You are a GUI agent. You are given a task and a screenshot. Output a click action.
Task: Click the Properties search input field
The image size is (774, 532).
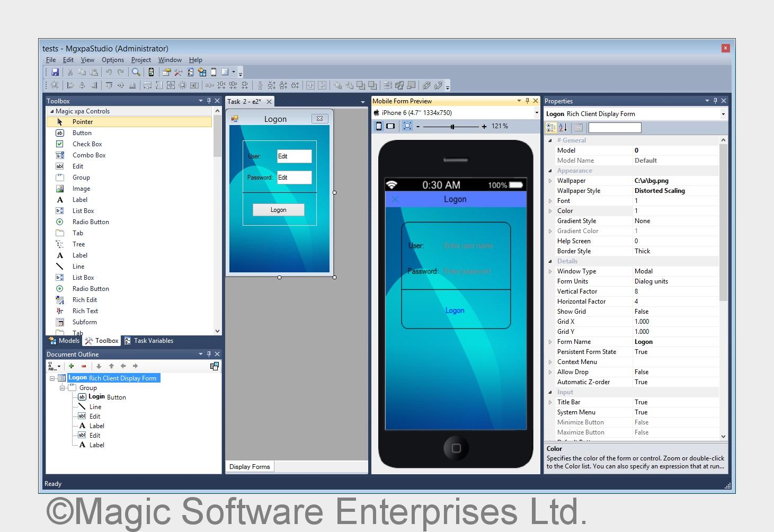615,128
